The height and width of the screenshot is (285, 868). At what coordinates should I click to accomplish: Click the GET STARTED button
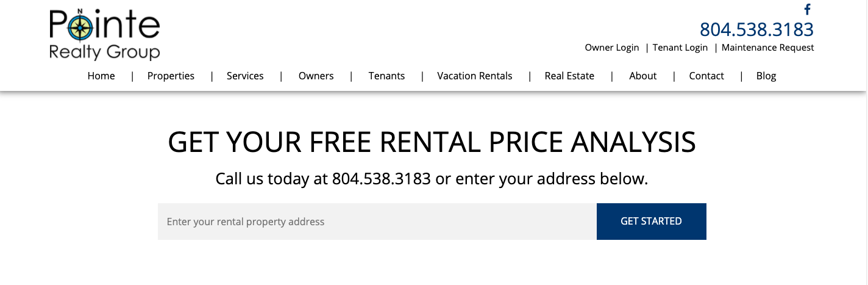pyautogui.click(x=652, y=222)
